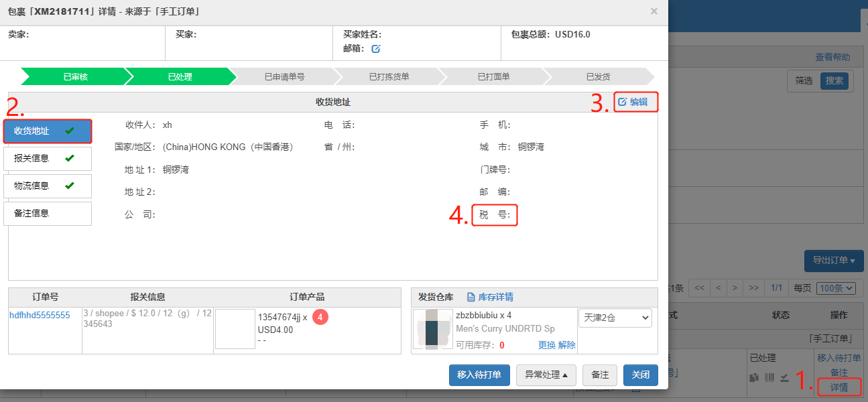
Task: Go to last page with >> button
Action: coord(754,288)
